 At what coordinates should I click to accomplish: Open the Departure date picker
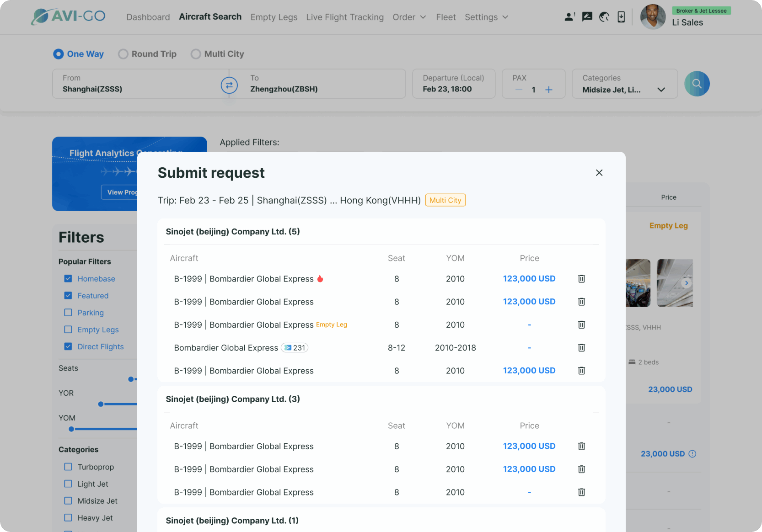tap(454, 84)
